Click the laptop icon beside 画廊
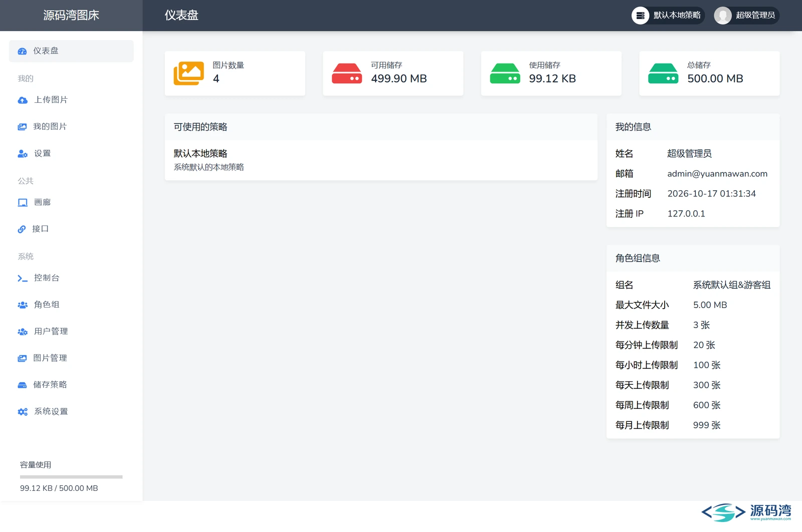The height and width of the screenshot is (532, 802). [x=23, y=202]
